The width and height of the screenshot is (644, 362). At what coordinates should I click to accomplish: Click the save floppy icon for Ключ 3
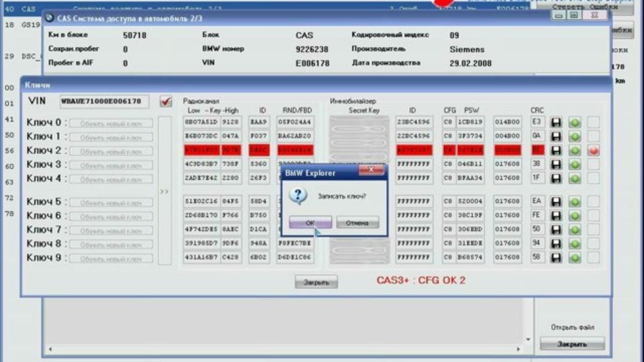point(555,164)
